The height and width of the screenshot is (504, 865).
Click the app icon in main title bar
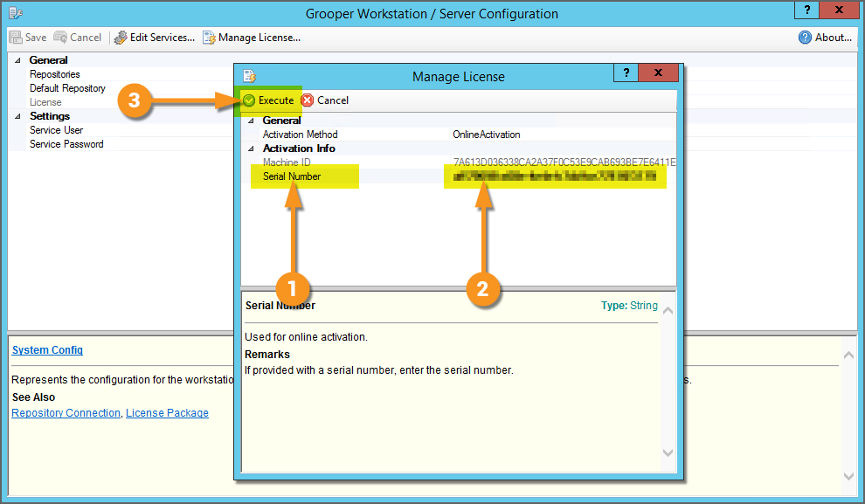16,13
